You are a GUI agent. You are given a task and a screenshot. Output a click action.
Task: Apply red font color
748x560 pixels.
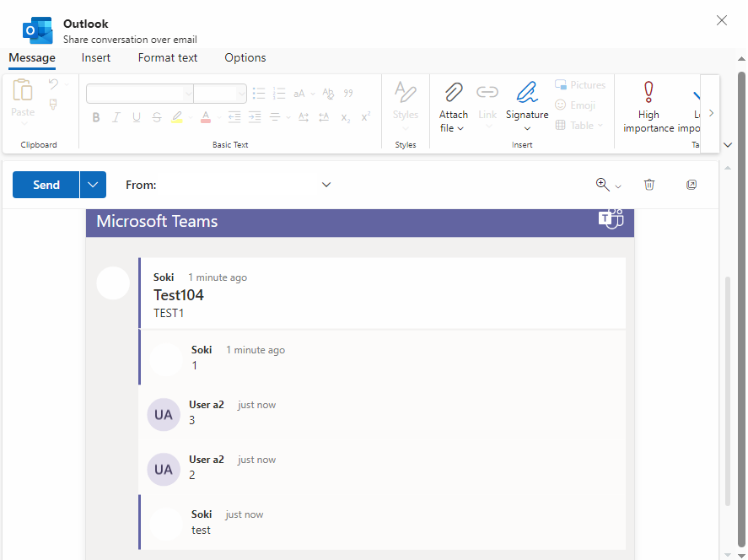[206, 117]
